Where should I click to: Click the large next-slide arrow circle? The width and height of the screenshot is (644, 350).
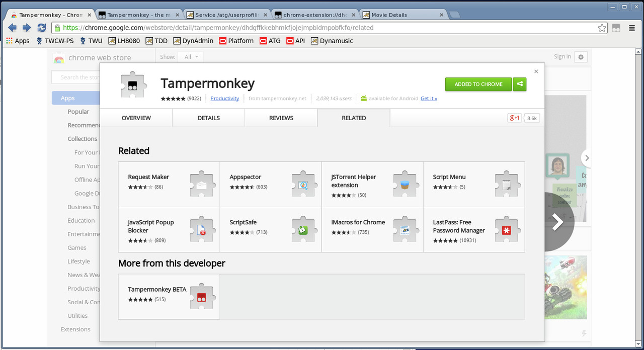(558, 222)
